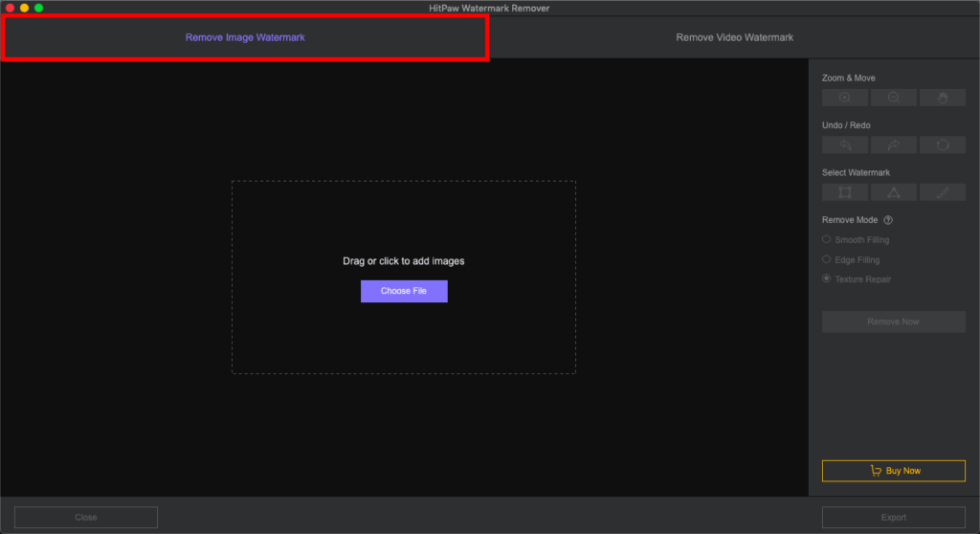Click the undo arrow icon
980x534 pixels.
click(x=845, y=145)
